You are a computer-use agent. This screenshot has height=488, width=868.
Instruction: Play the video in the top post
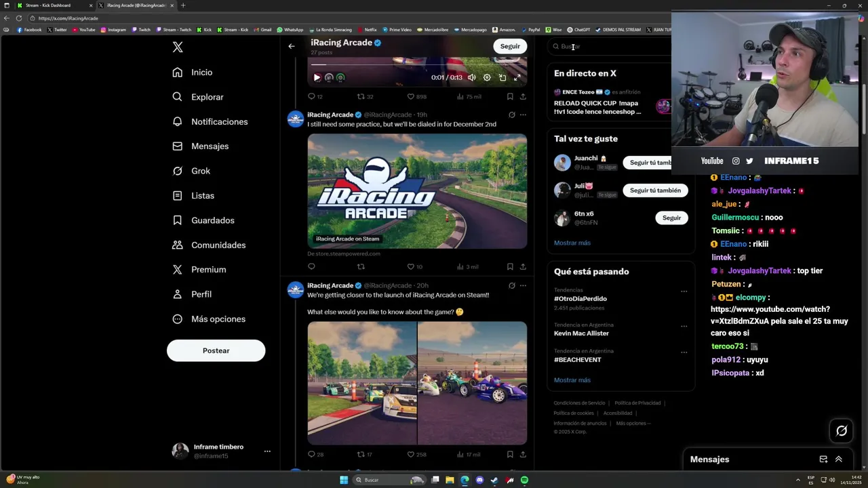317,77
